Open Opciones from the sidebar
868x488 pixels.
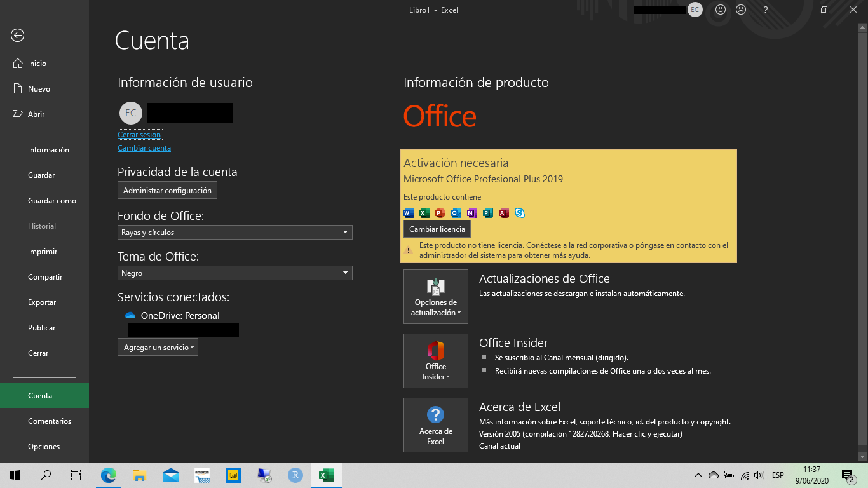click(44, 447)
